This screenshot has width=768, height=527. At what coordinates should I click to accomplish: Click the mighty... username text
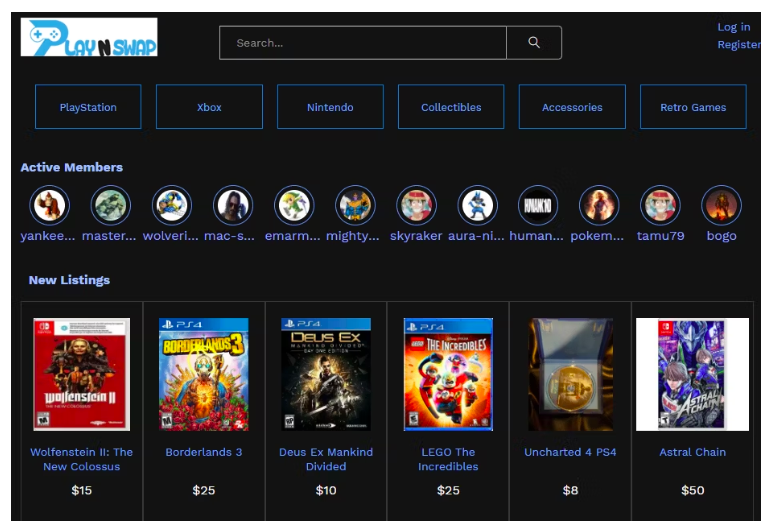[x=353, y=236]
